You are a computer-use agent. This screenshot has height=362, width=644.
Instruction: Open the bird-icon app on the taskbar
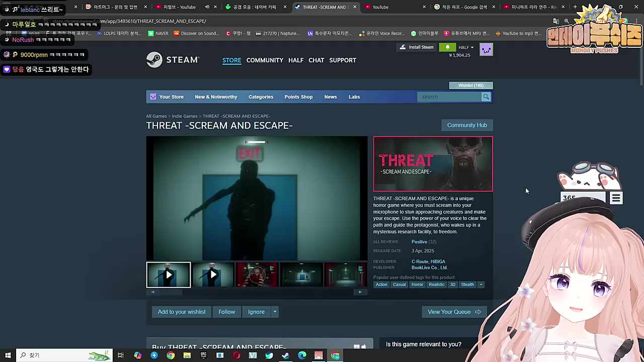(x=269, y=355)
